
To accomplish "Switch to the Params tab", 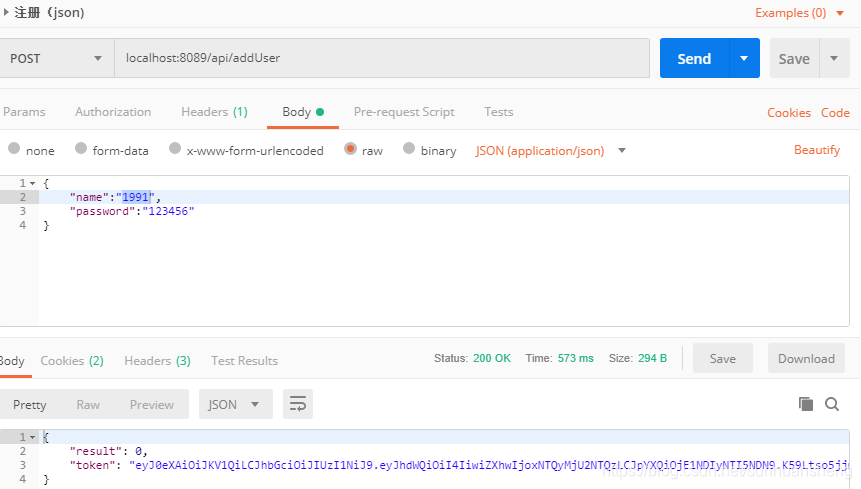I will (x=24, y=112).
